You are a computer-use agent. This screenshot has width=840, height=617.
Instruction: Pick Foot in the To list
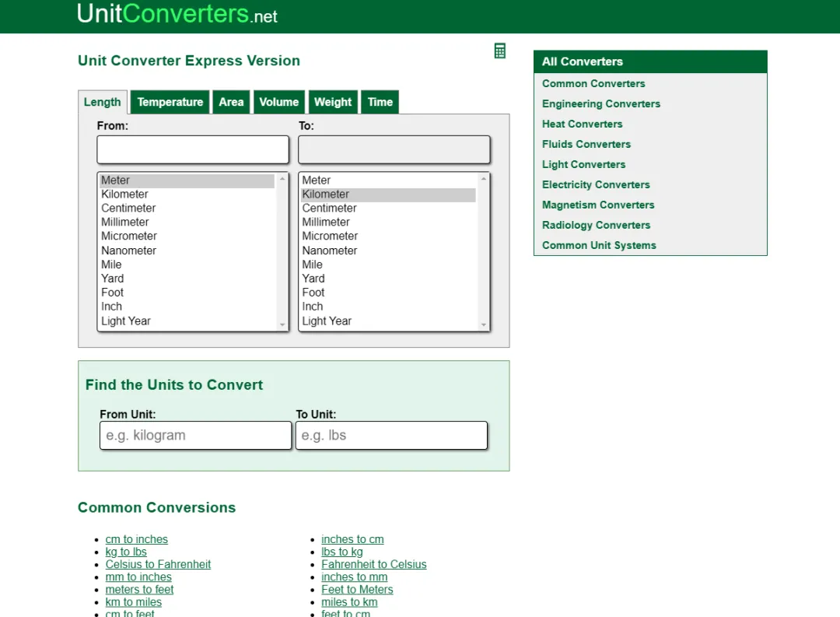(x=388, y=292)
